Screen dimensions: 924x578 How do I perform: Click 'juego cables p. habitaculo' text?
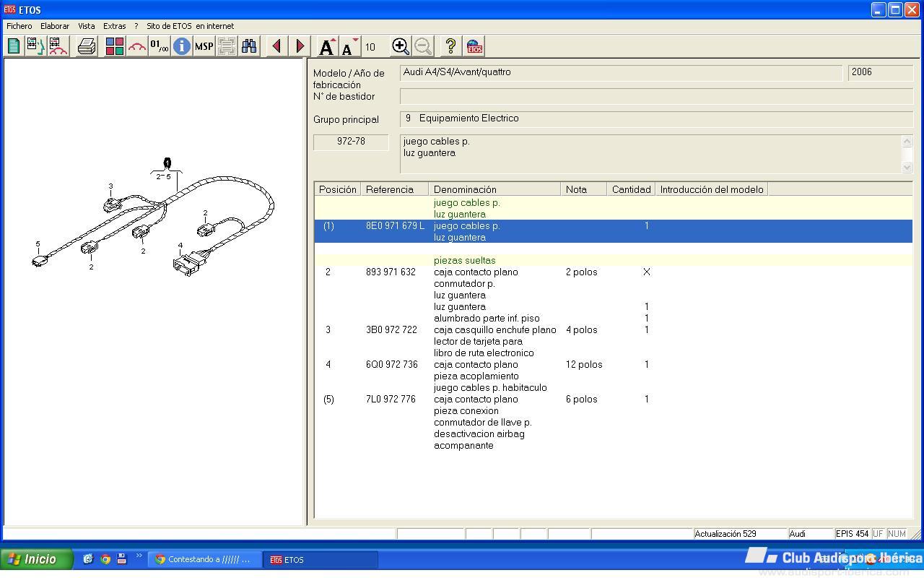click(490, 388)
